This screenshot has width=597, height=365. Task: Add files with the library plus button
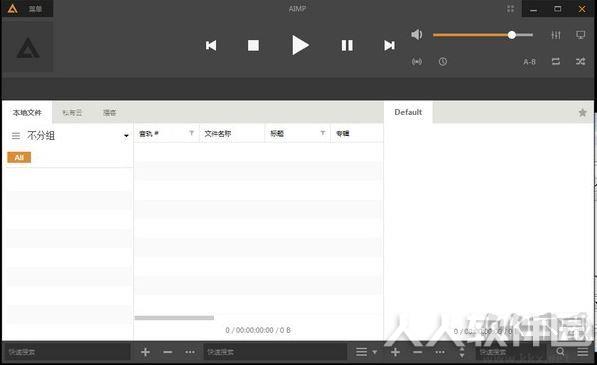click(x=145, y=352)
